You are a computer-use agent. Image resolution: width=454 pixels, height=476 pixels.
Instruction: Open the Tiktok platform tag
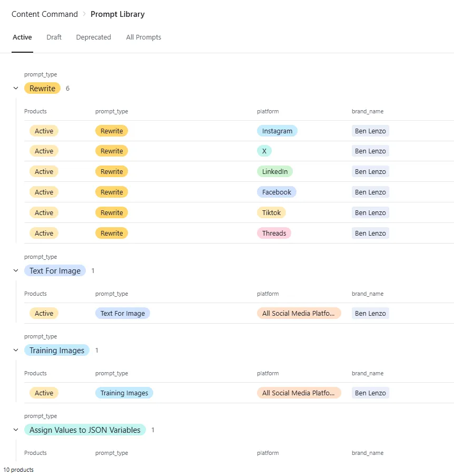coord(271,213)
